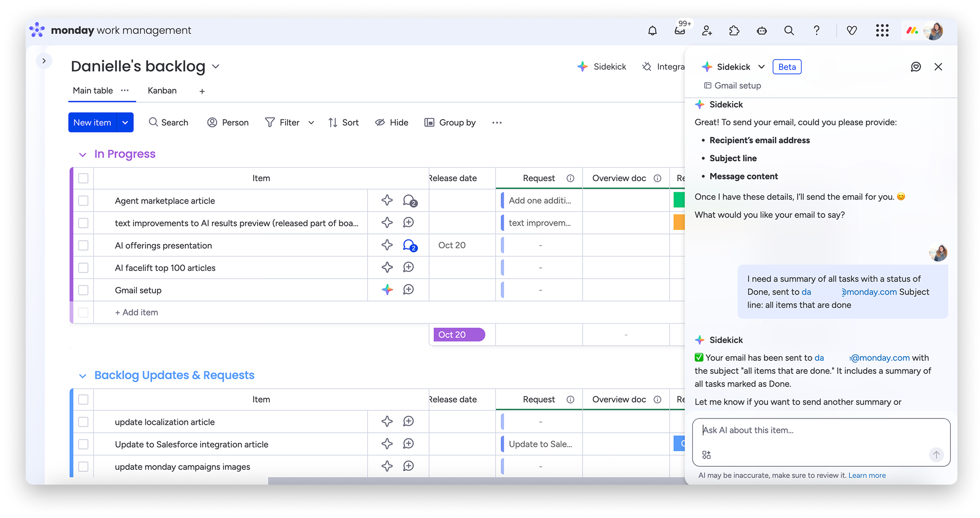Click Learn more link in Sidekick
The width and height of the screenshot is (980, 518).
click(x=867, y=475)
